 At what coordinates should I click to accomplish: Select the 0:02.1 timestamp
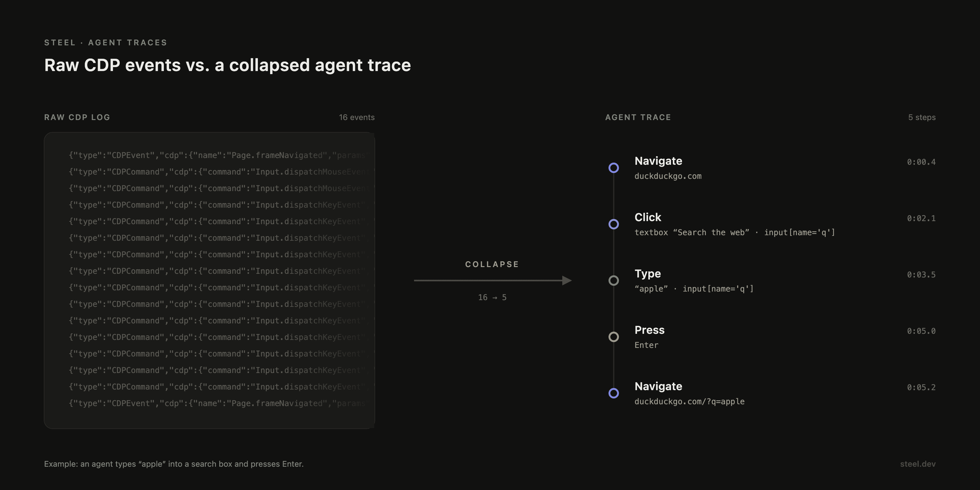point(921,218)
